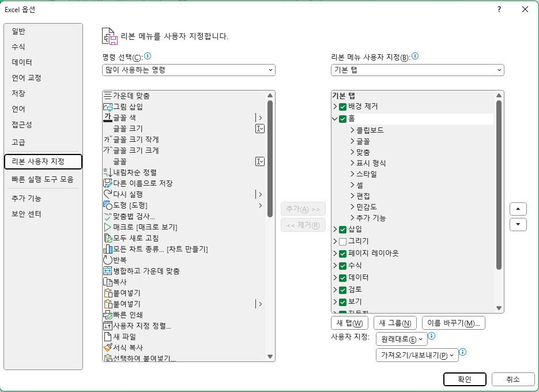Click the 빠른 인쇄 printer icon
539x392 pixels.
pos(108,315)
